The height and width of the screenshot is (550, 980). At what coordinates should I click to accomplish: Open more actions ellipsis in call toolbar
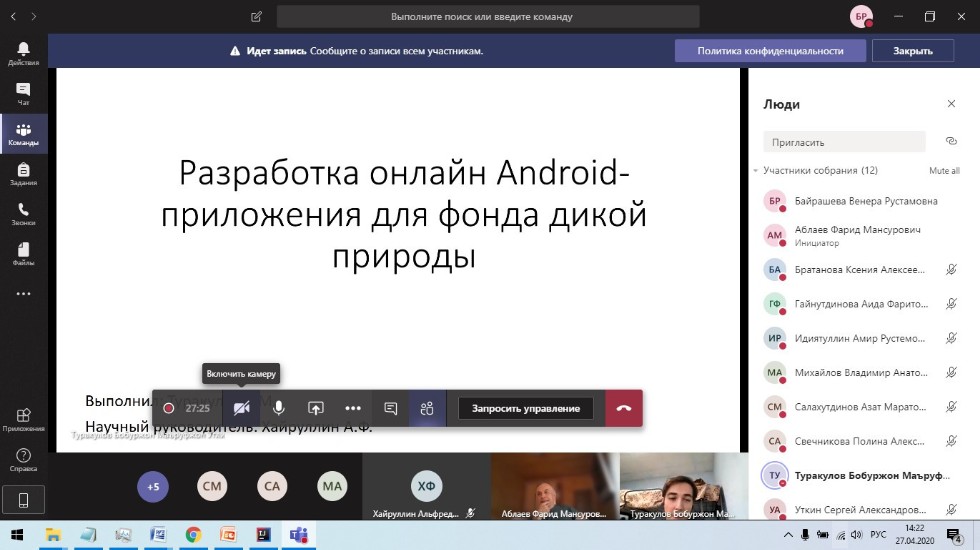[x=353, y=408]
